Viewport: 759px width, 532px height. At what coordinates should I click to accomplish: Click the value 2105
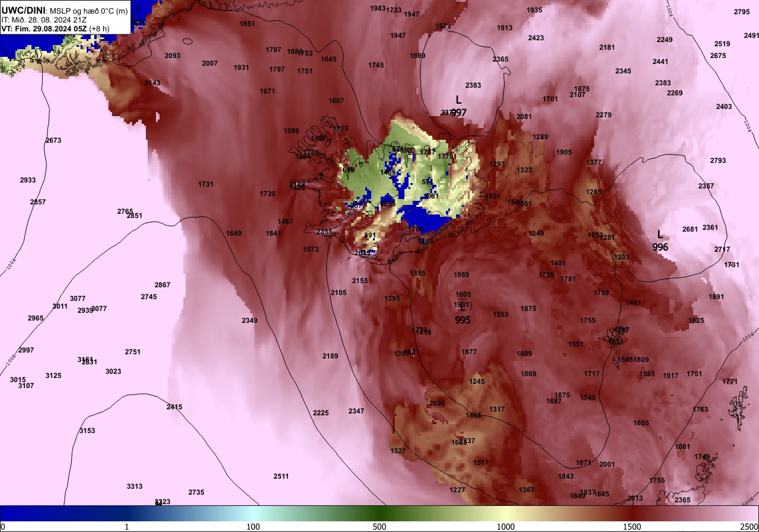pyautogui.click(x=339, y=293)
